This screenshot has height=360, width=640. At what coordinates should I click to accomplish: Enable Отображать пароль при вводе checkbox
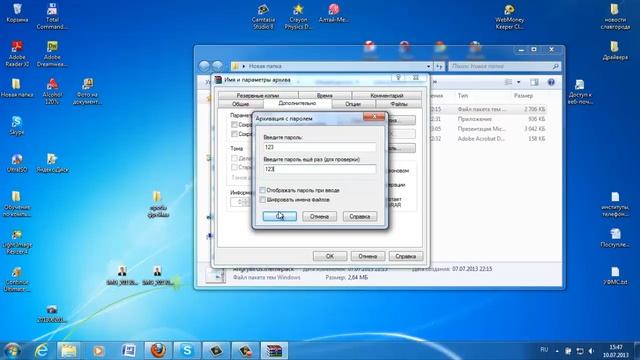click(x=262, y=190)
